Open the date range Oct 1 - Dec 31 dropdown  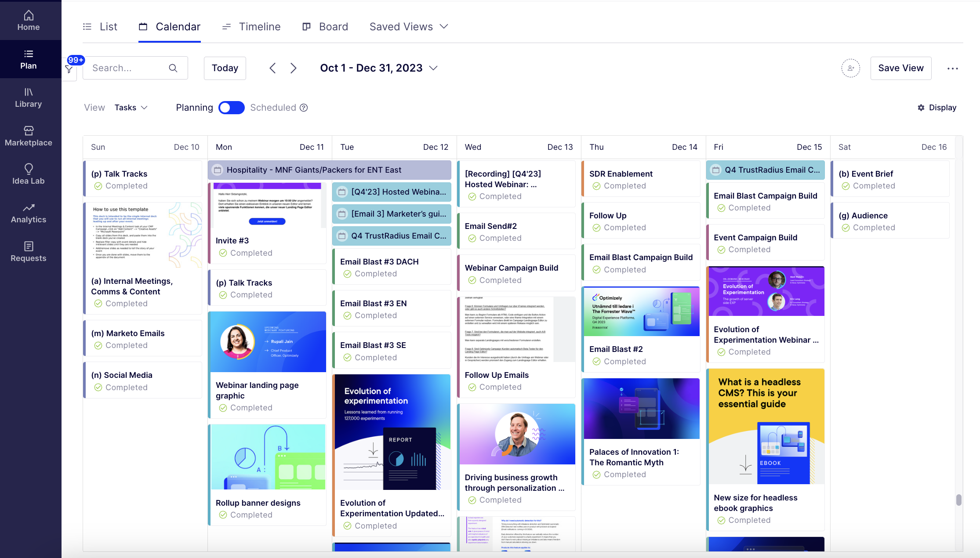click(379, 68)
